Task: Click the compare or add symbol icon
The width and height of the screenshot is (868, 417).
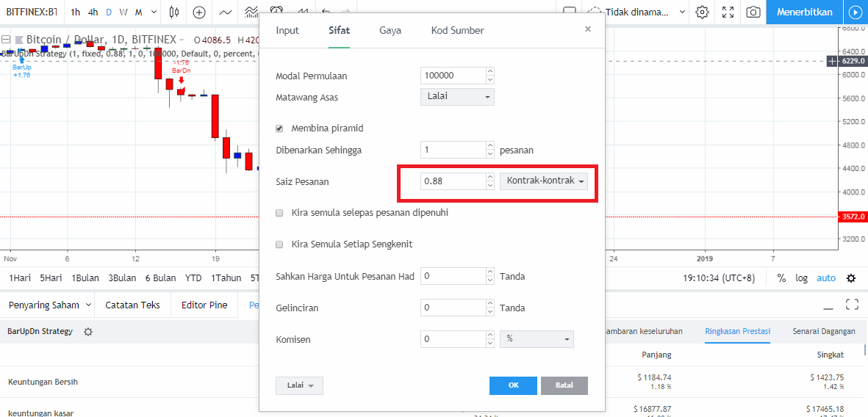Action: pos(199,12)
